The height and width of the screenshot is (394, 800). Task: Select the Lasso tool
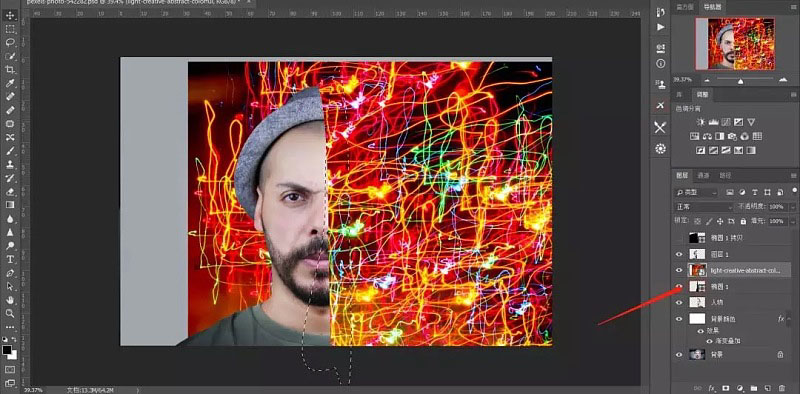(x=10, y=42)
